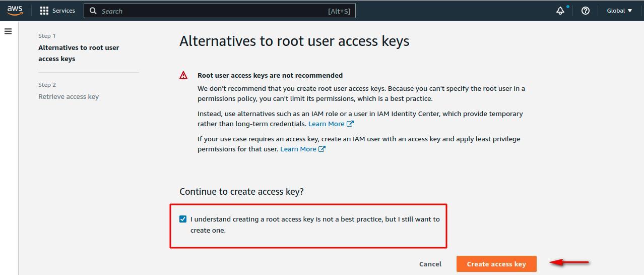Click the Create access key button
The width and height of the screenshot is (644, 275).
point(496,264)
